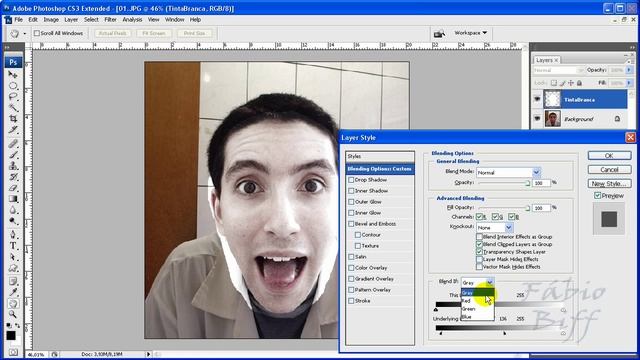Open the Layers panel blend mode dropdown
640x360 pixels.
pos(558,70)
